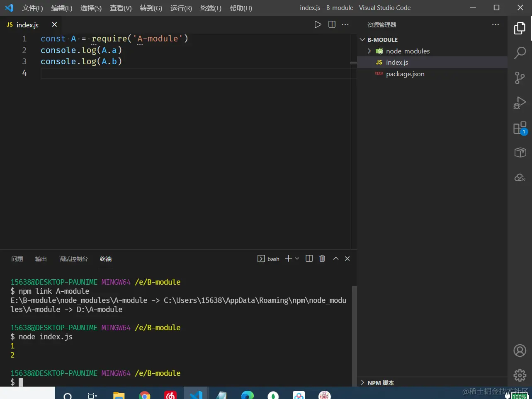Collapse the B-MODULE folder section
This screenshot has height=399, width=532.
pyautogui.click(x=362, y=40)
